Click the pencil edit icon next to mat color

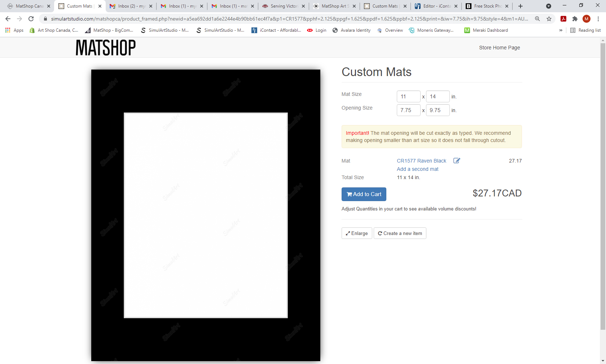(x=456, y=161)
